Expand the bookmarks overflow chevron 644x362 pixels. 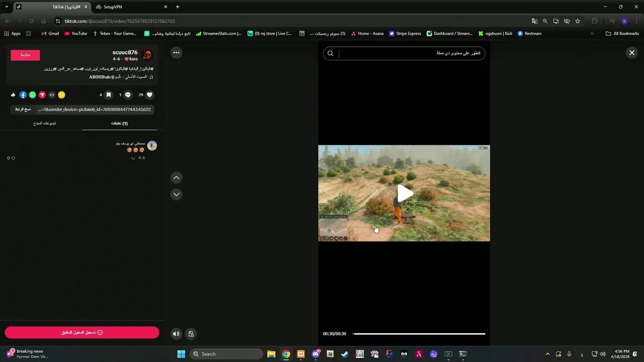tap(592, 34)
